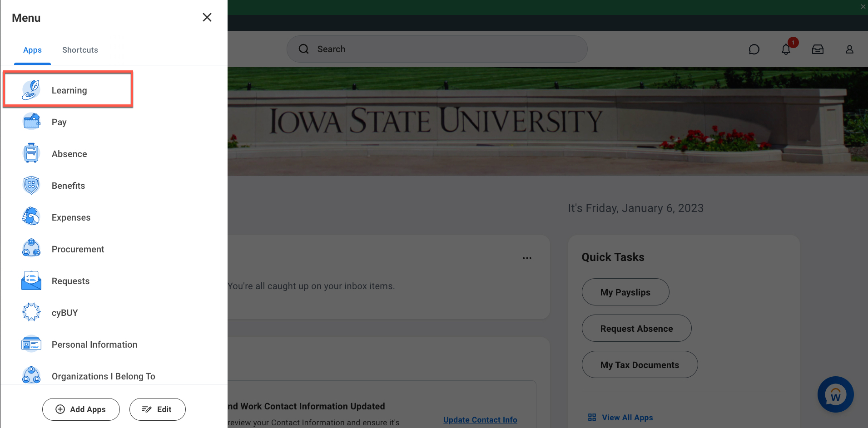Click the three-dots menu on inbox card
Viewport: 868px width, 428px height.
(527, 258)
